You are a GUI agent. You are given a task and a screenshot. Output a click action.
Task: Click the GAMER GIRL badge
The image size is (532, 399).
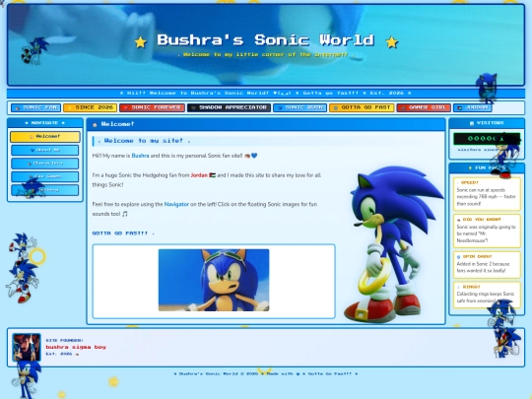click(424, 107)
